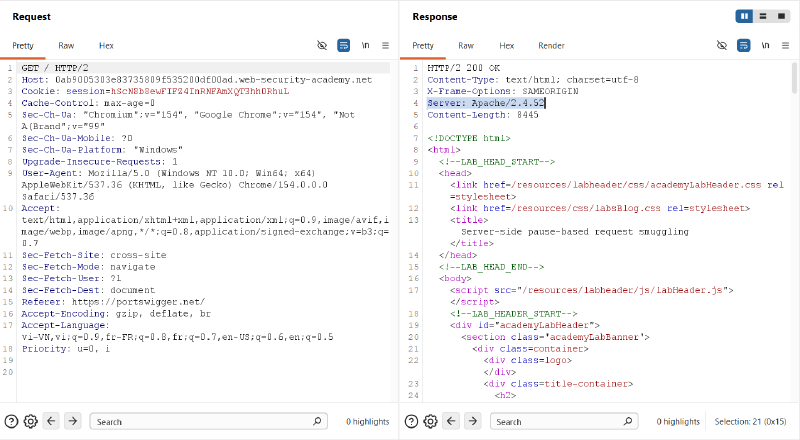
Task: Click 'Server-side pause-based request smuggling' title text
Action: (x=575, y=232)
